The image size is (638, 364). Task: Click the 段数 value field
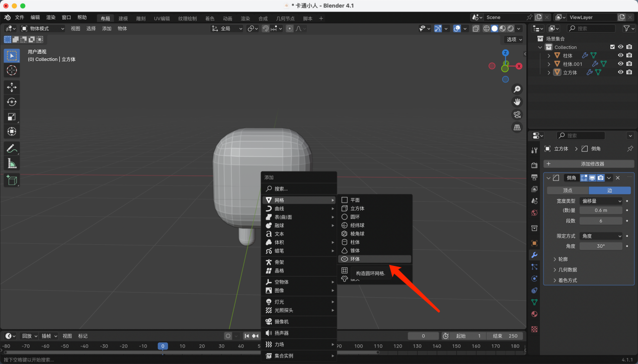pos(601,221)
